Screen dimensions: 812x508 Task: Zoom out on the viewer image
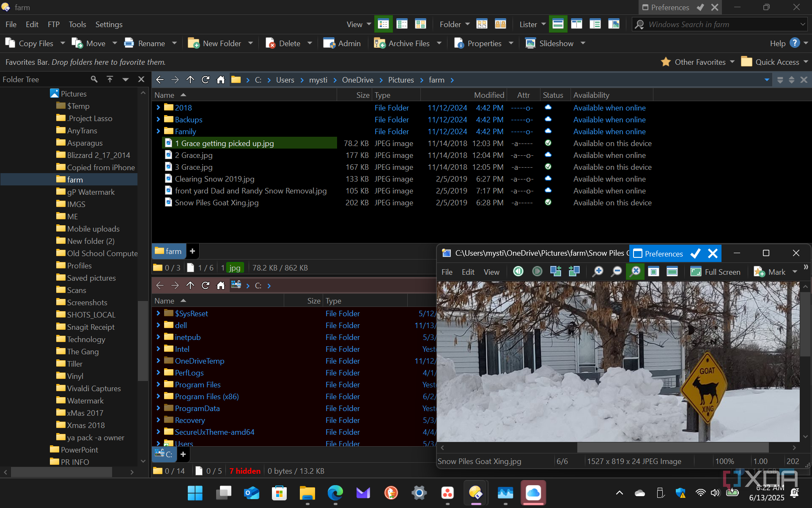pos(617,271)
